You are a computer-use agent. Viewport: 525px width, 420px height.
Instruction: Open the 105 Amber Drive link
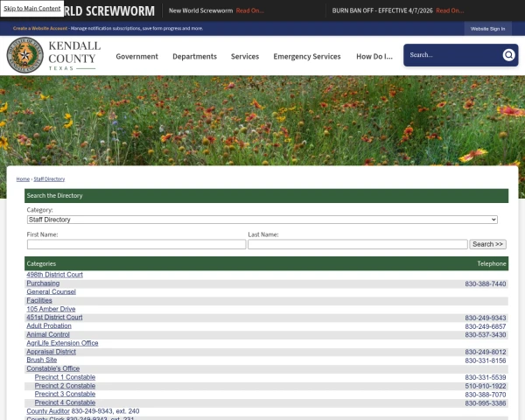coord(51,309)
